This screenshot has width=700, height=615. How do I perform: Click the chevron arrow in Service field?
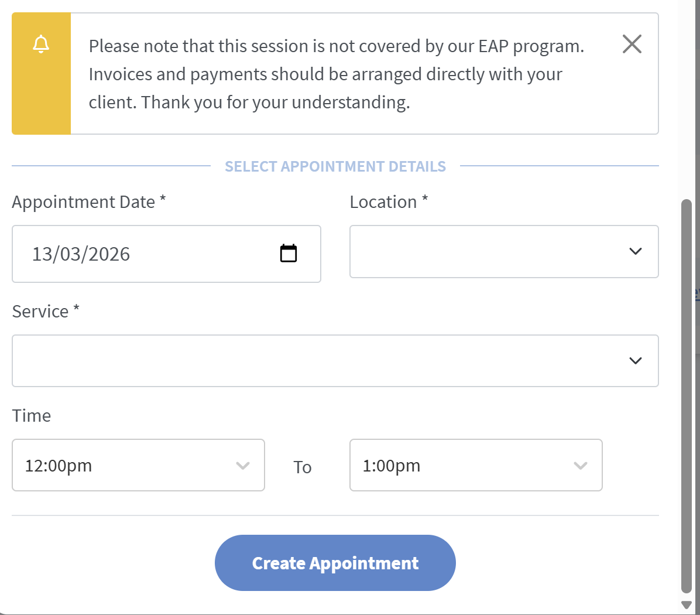click(x=635, y=361)
